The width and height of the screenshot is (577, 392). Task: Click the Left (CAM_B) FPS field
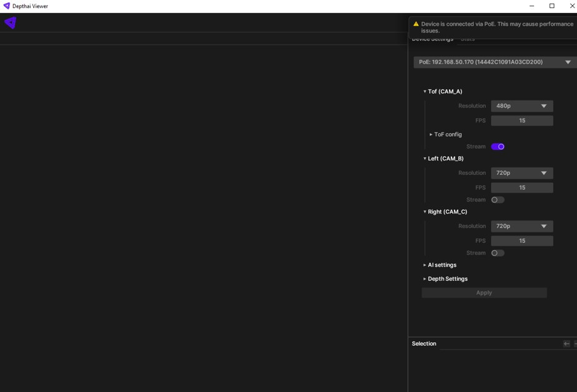[x=521, y=187]
